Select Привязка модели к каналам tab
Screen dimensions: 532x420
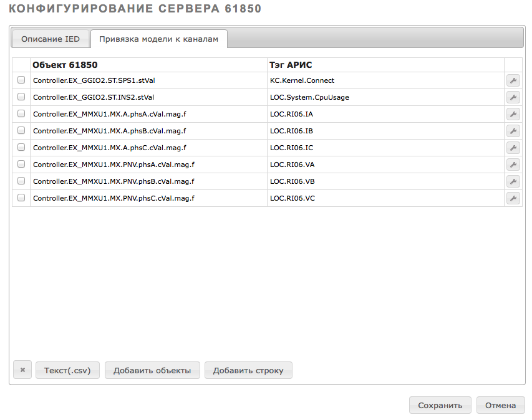tap(159, 39)
